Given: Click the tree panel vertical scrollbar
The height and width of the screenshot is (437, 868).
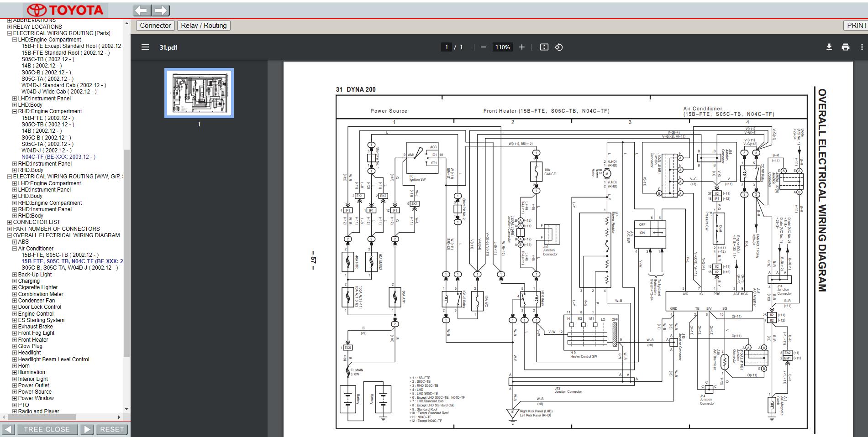Looking at the screenshot, I should tap(126, 253).
